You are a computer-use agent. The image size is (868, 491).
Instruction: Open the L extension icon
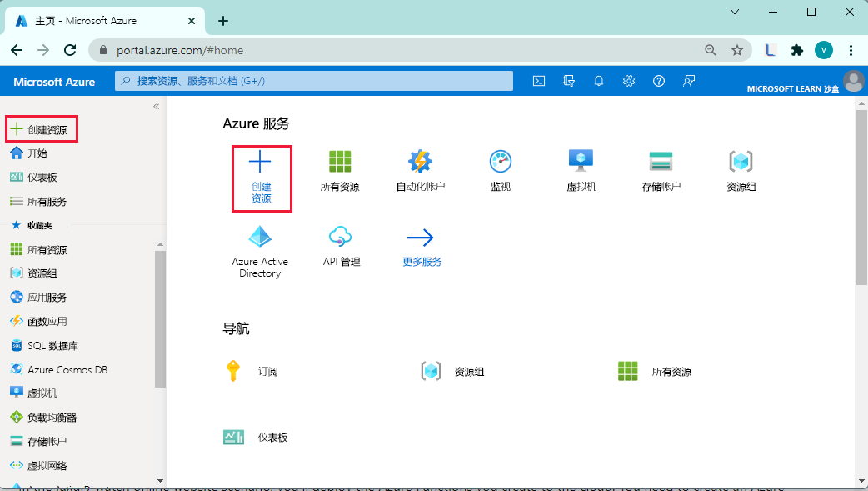[770, 50]
